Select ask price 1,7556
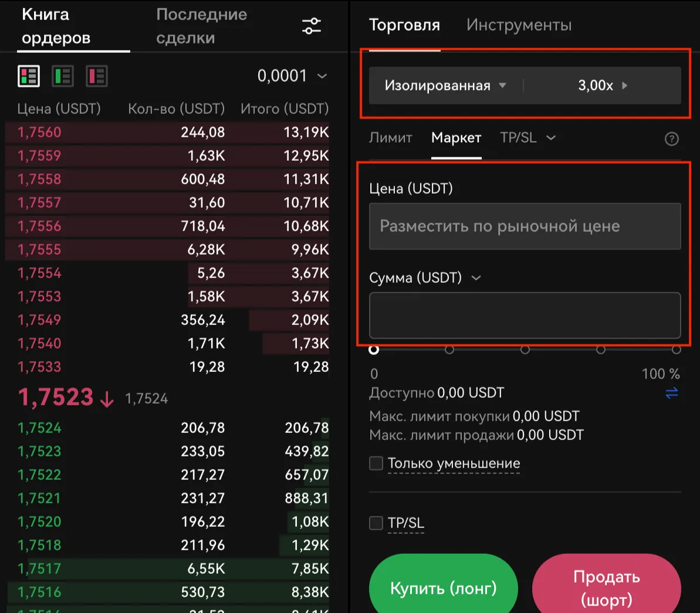 click(39, 226)
